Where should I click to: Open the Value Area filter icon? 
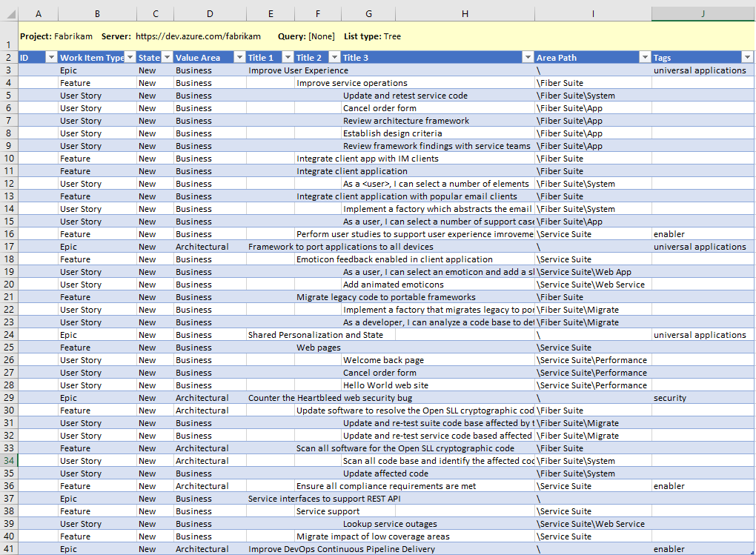point(239,57)
